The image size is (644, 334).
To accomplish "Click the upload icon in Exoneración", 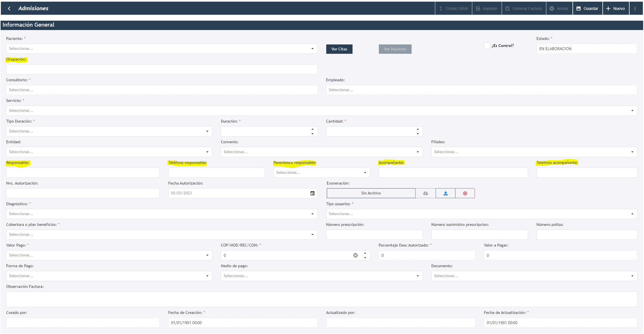I will pyautogui.click(x=446, y=193).
